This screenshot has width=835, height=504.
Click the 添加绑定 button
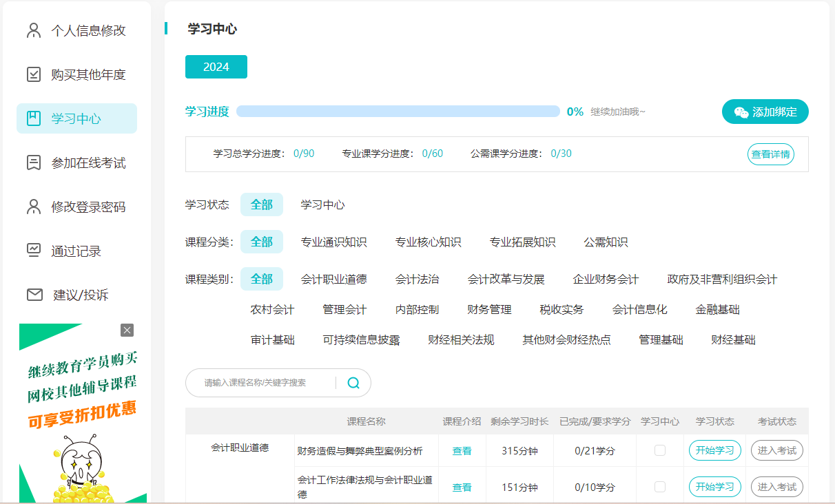tap(765, 111)
